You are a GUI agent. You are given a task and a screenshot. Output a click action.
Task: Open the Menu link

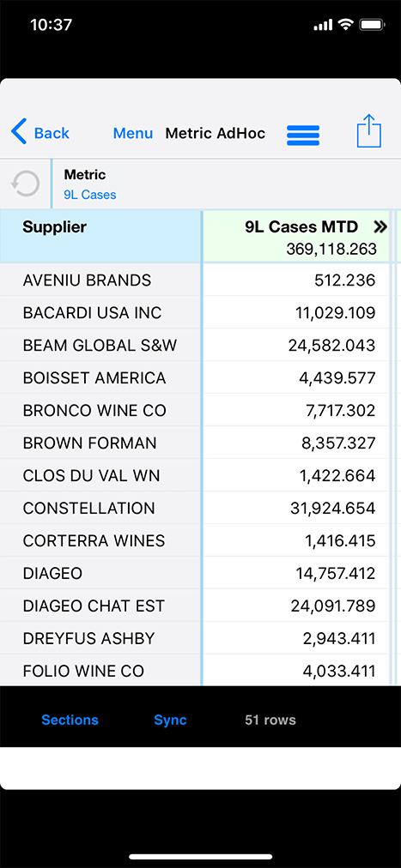point(133,134)
